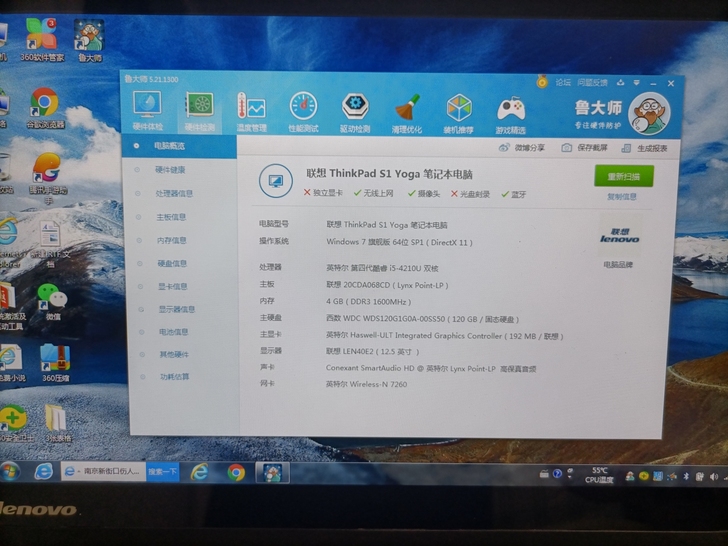The height and width of the screenshot is (546, 728).
Task: Open 谷歌浏览器 Chrome desktop icon
Action: (45, 108)
